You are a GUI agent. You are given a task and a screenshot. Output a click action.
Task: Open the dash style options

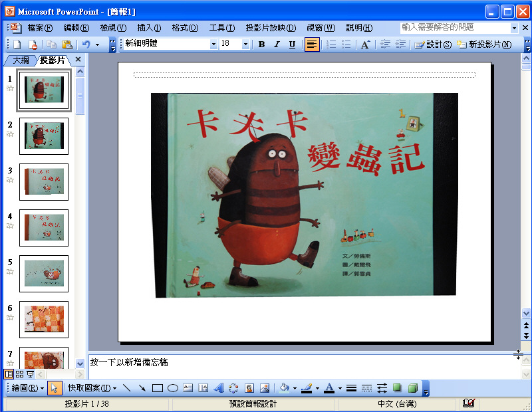[367, 388]
